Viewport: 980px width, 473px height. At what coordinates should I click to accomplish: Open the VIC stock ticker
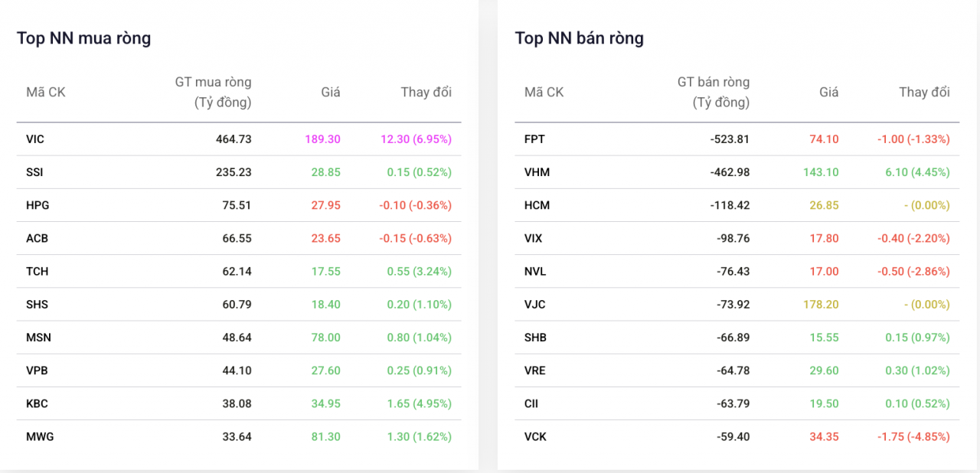pyautogui.click(x=35, y=139)
